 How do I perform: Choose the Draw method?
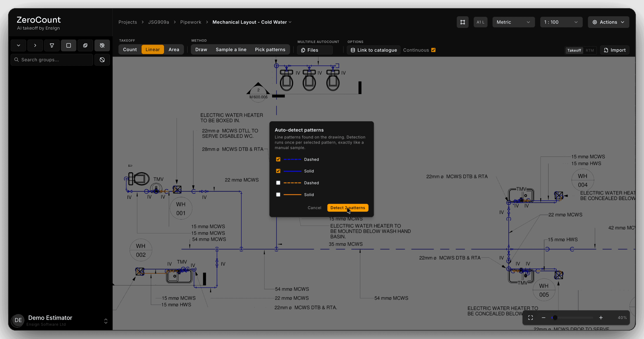pos(201,50)
